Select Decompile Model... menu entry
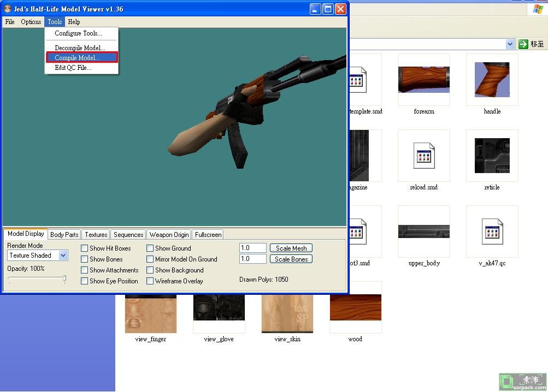Screen dimensions: 548x392 [x=80, y=48]
